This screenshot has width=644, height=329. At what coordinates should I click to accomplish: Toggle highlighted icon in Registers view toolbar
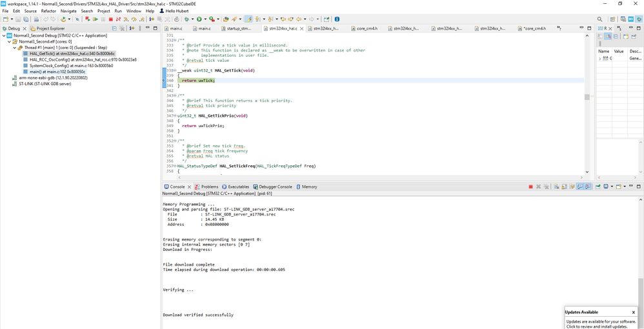coord(609,36)
